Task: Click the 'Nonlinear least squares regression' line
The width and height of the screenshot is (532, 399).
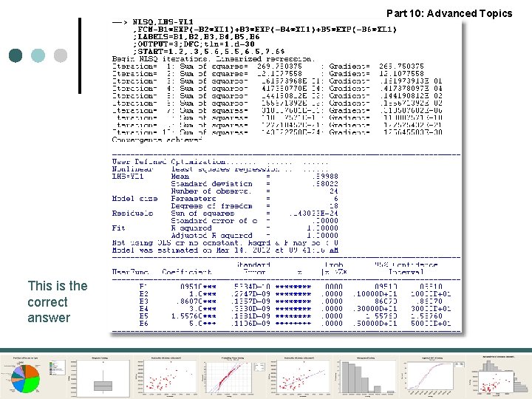Action: (x=196, y=169)
